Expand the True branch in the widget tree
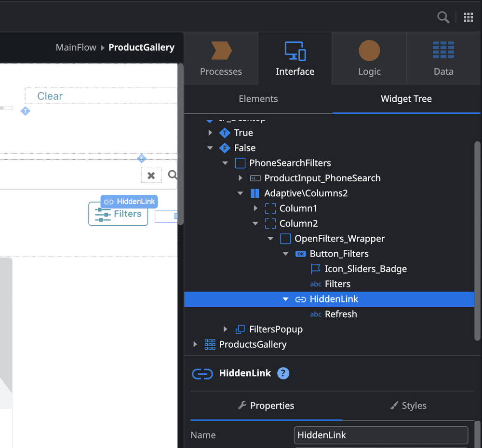The width and height of the screenshot is (482, 448). click(209, 133)
